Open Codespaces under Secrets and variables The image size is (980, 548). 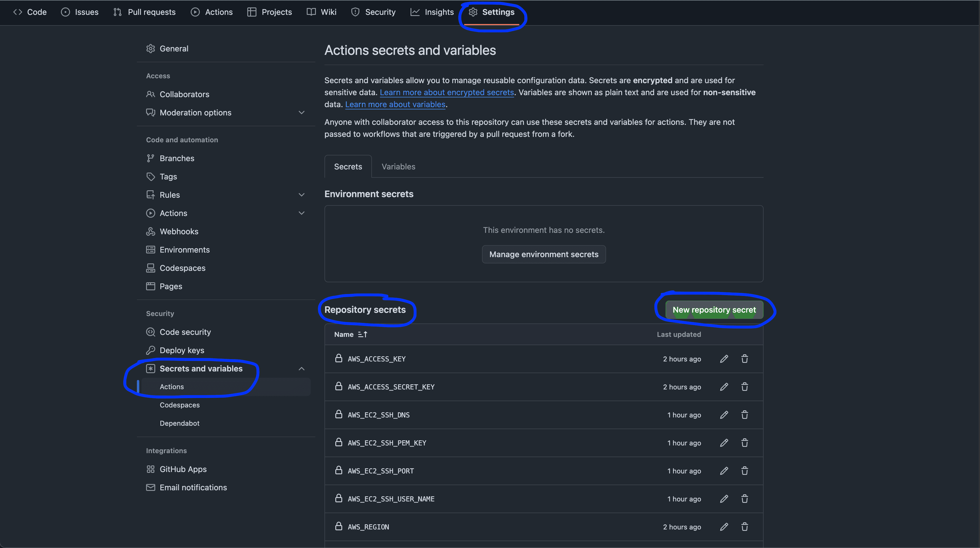180,405
